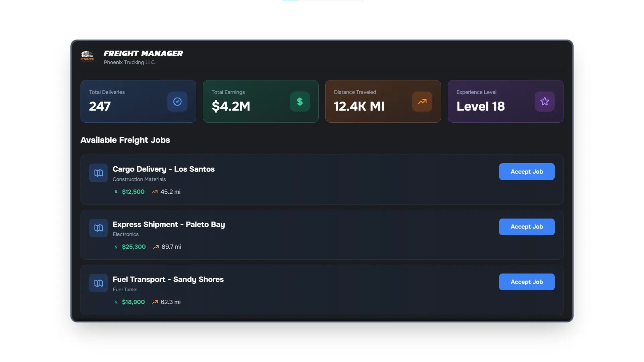644x362 pixels.
Task: Click the checkmark icon in Total Deliveries
Action: tap(177, 102)
